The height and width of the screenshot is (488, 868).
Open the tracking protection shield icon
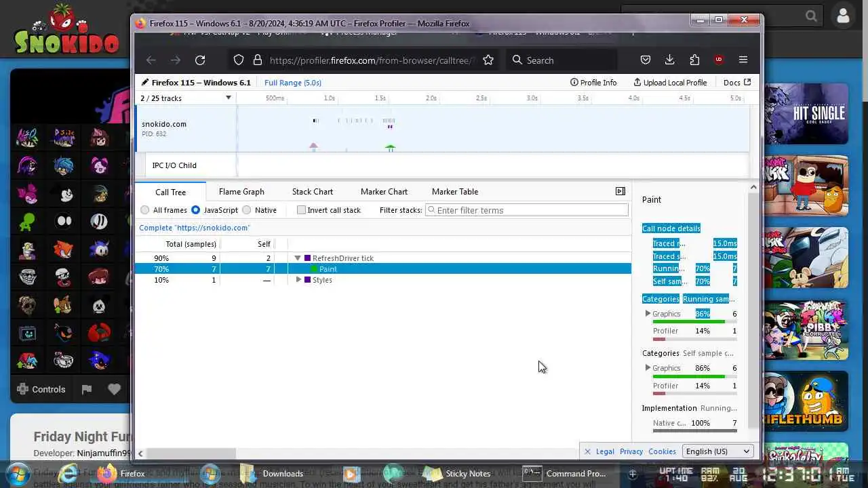239,60
